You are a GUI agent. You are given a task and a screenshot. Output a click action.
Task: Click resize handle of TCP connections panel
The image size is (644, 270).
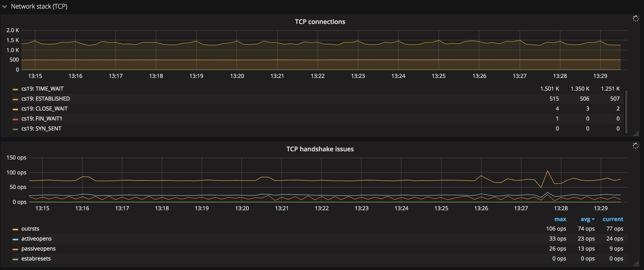(636, 134)
